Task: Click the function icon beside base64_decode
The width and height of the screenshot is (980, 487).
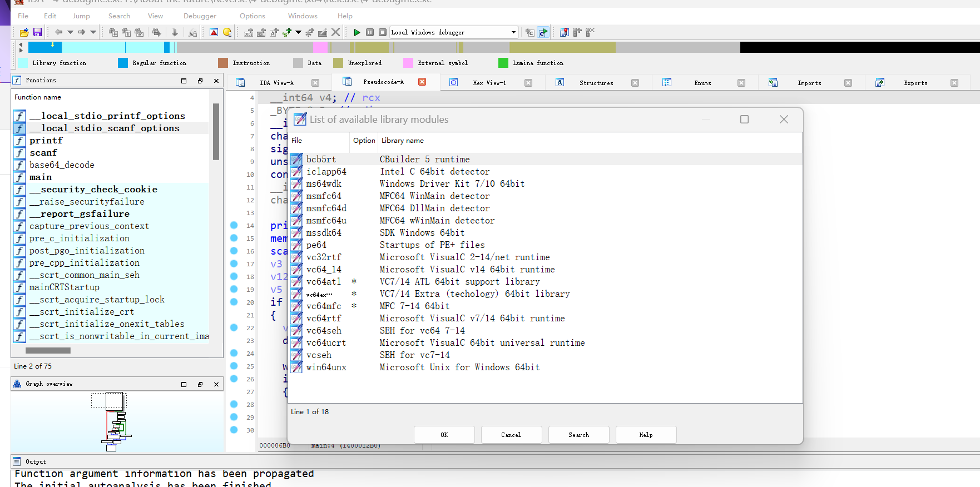Action: 20,165
